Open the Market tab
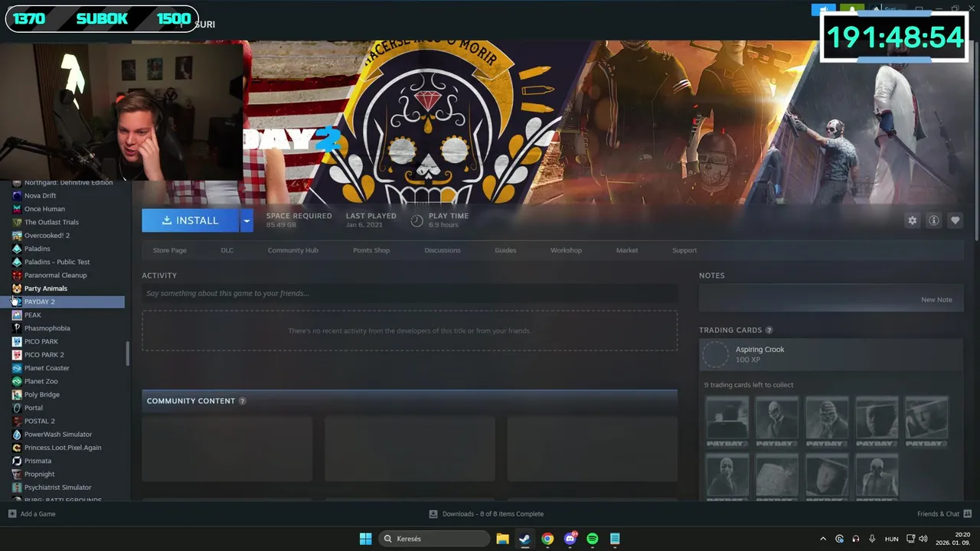 pos(627,250)
